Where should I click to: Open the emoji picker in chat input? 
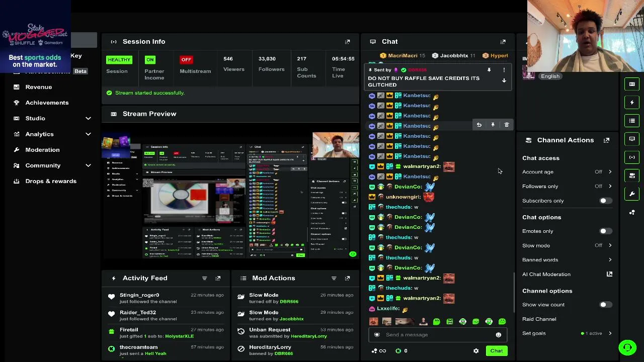(x=498, y=335)
